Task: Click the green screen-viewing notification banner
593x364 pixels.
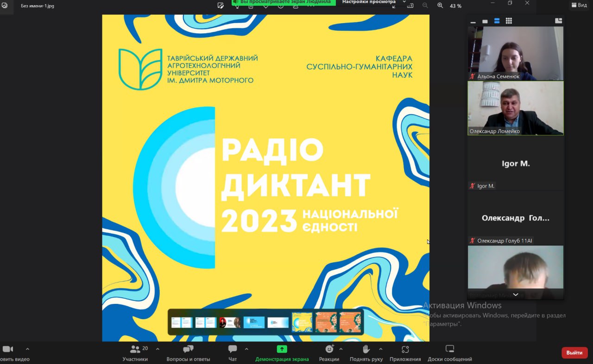Action: tap(284, 2)
